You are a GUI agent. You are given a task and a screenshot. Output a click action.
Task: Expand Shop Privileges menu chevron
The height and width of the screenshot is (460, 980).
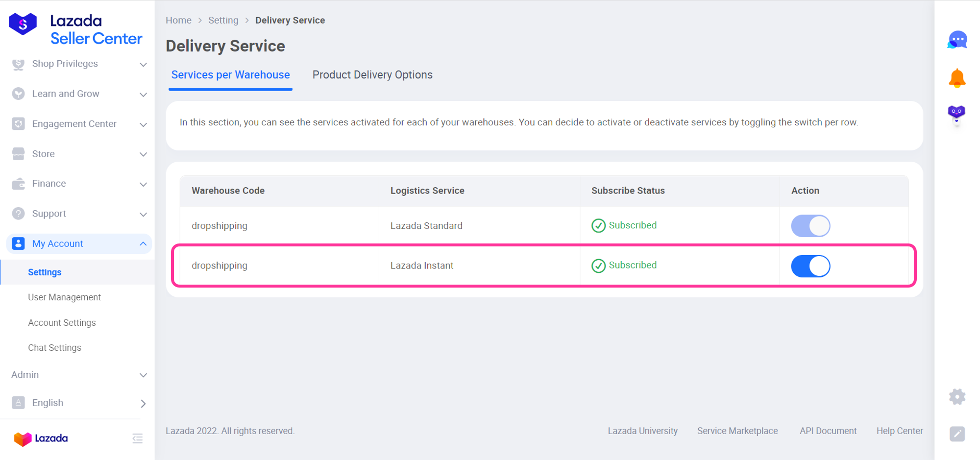143,64
